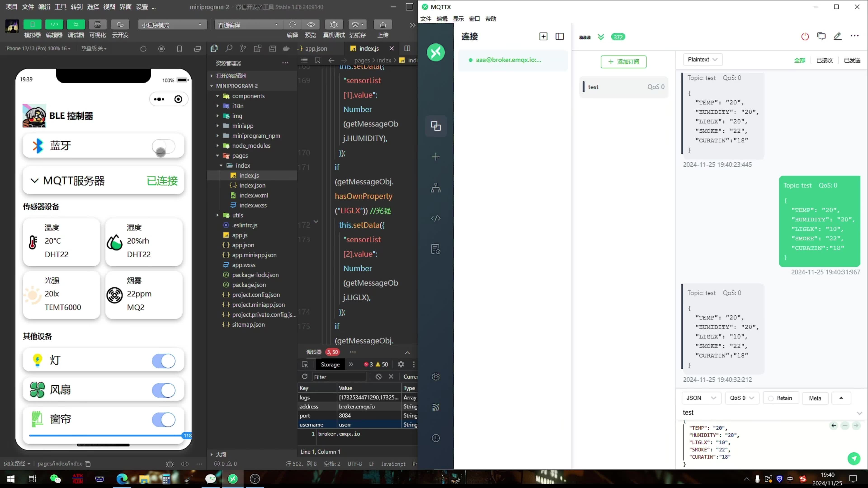Send the MQTT message
Screen dimensions: 868x488
(854, 458)
